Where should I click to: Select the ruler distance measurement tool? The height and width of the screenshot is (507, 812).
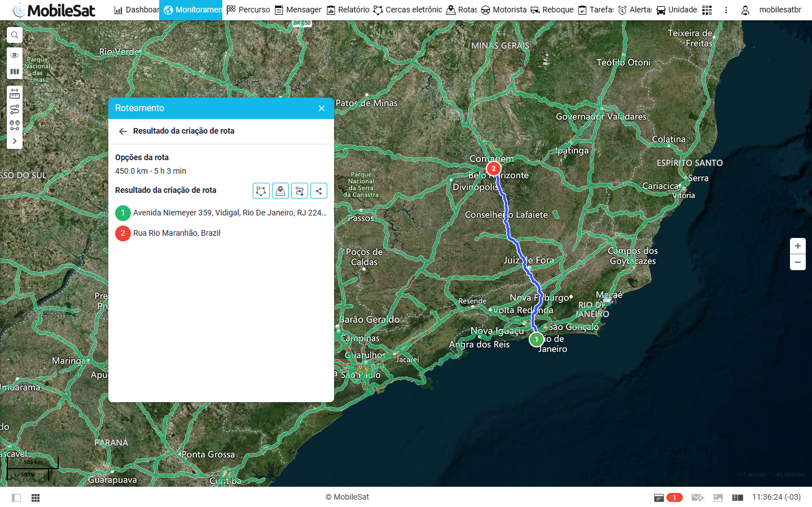tap(15, 94)
